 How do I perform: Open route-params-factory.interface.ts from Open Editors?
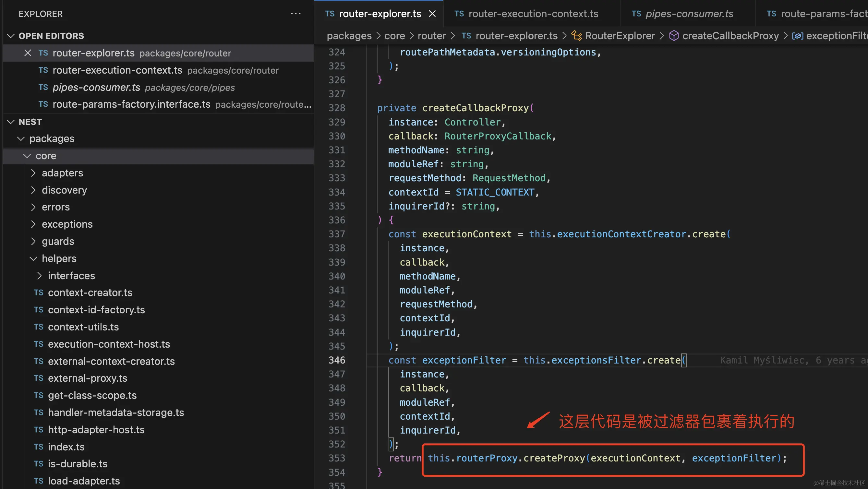coord(158,104)
